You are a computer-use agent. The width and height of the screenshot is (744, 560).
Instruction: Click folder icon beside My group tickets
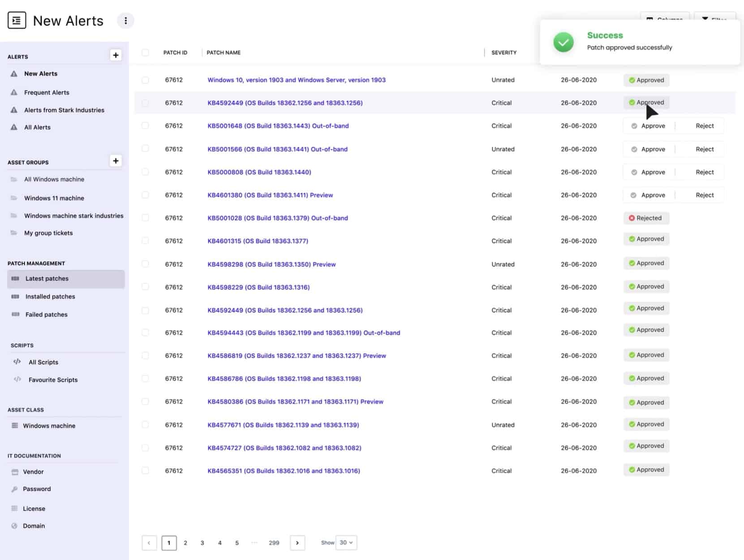(14, 233)
